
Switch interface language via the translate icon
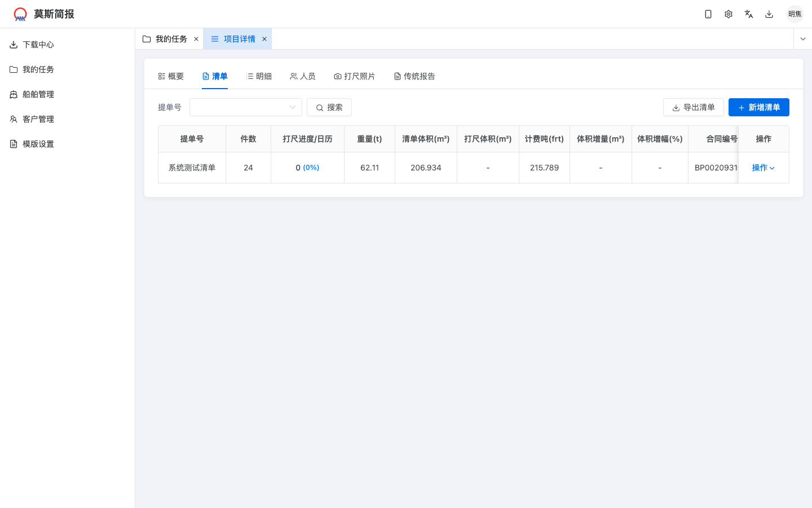pos(748,14)
